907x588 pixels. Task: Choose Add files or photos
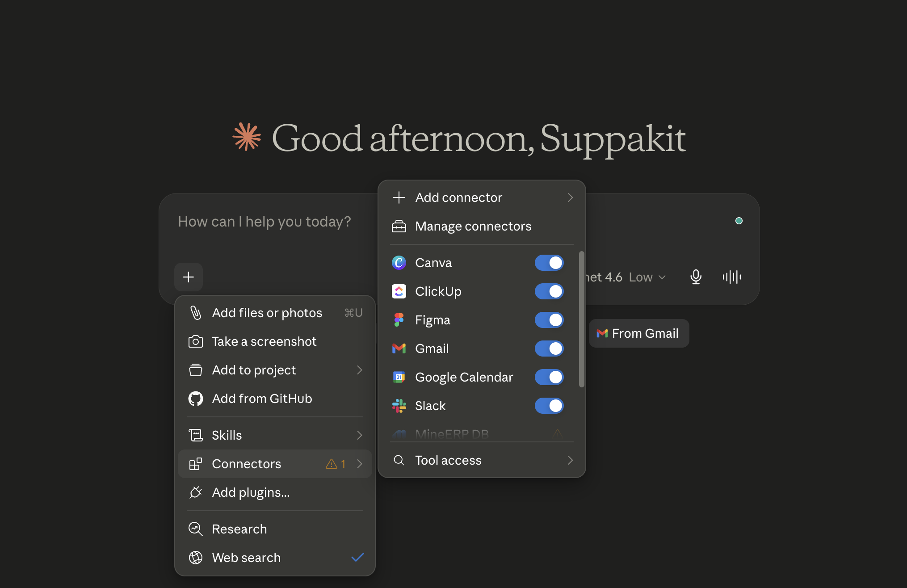click(275, 313)
